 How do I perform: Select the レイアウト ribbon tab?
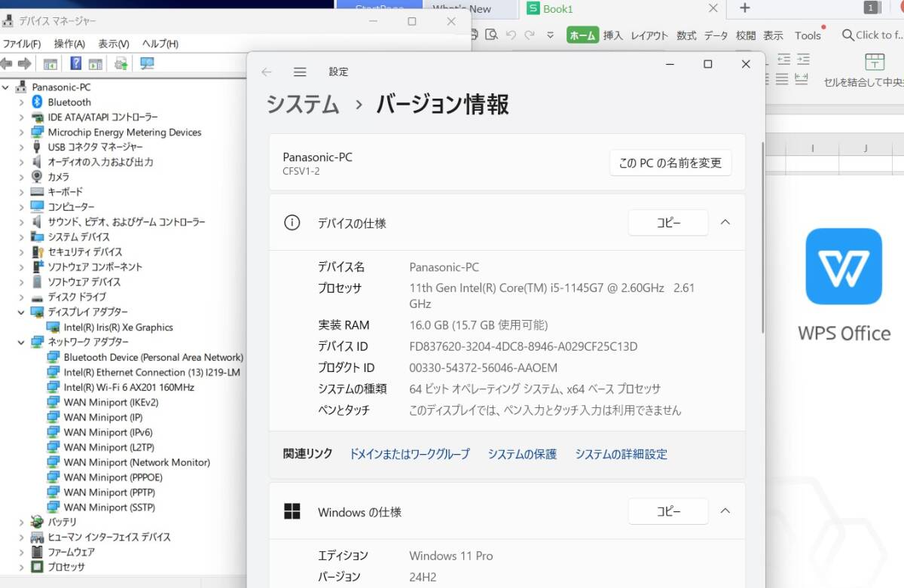pyautogui.click(x=649, y=35)
